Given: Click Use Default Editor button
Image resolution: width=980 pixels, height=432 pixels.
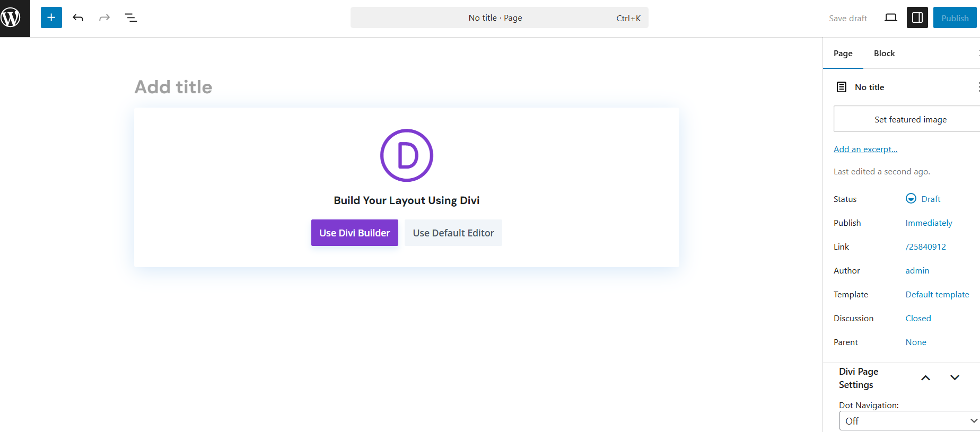Looking at the screenshot, I should pos(453,233).
